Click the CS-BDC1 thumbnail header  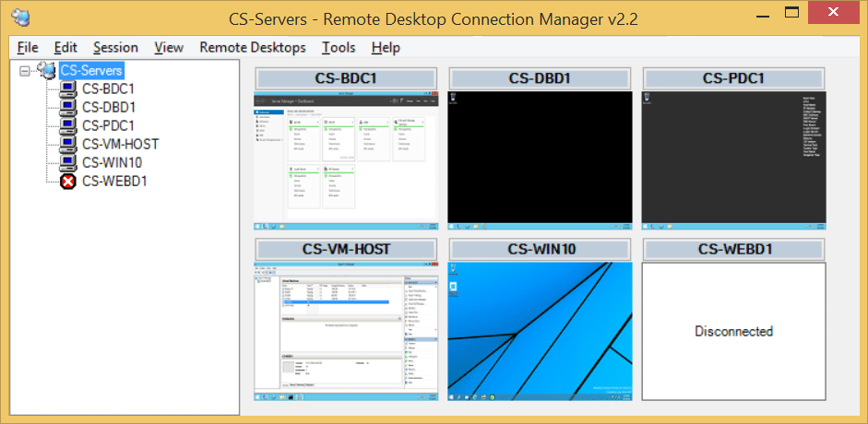(x=346, y=78)
